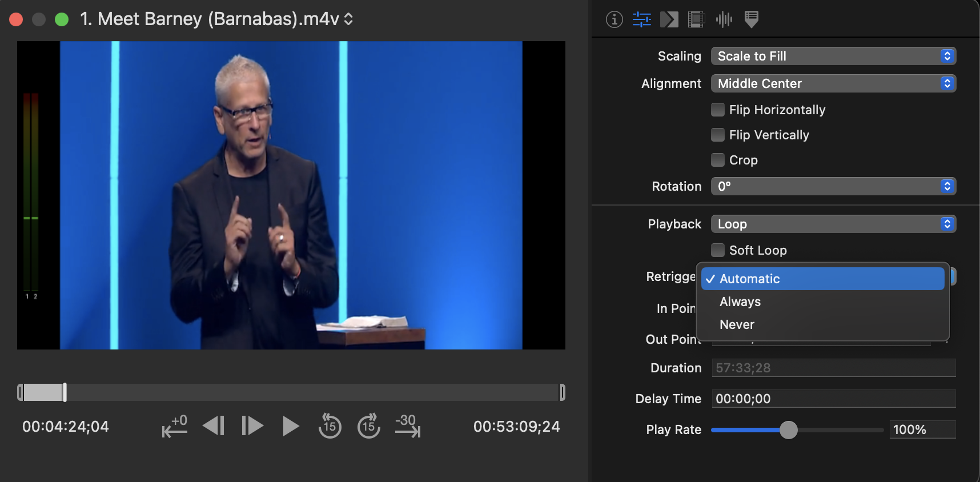This screenshot has width=980, height=482.
Task: Click the video preview frame
Action: [291, 195]
